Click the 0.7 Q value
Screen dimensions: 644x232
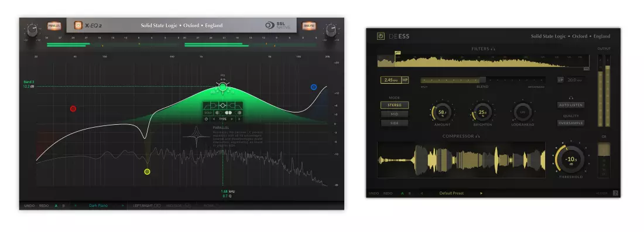click(x=227, y=196)
